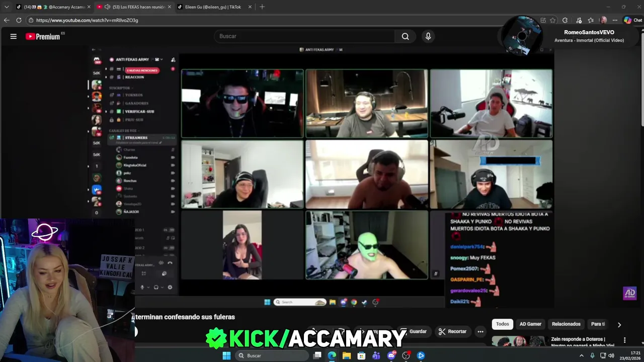This screenshot has width=644, height=362.
Task: Close the Eileen Gu TikTok tab
Action: 250,7
